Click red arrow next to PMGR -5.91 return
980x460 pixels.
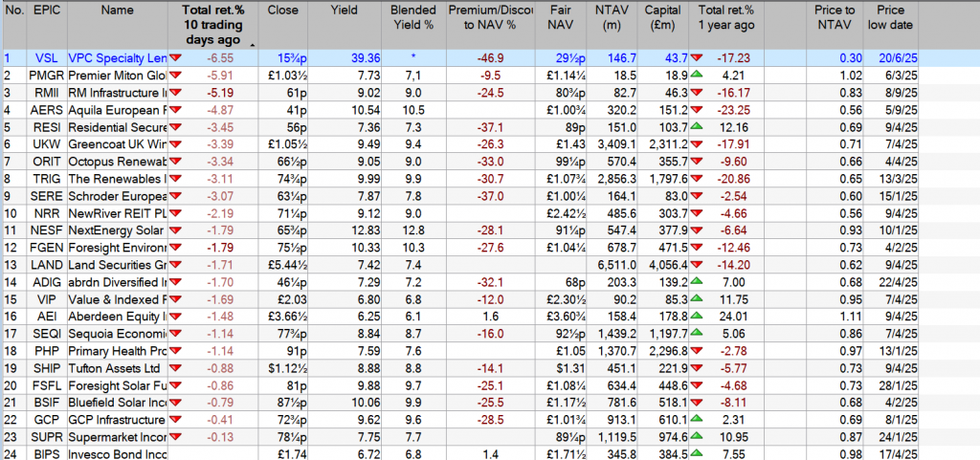coord(175,76)
